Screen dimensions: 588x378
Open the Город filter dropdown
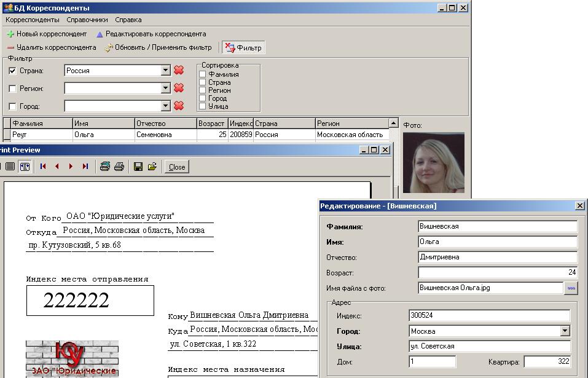click(165, 106)
